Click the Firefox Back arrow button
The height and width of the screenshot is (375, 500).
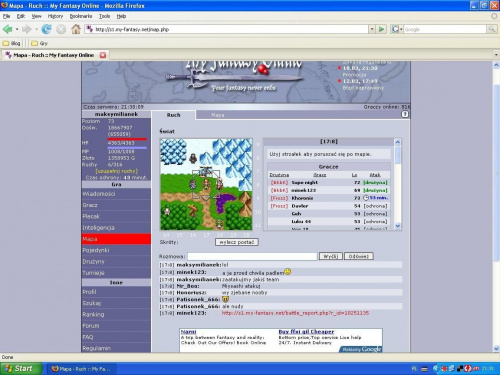[x=7, y=29]
